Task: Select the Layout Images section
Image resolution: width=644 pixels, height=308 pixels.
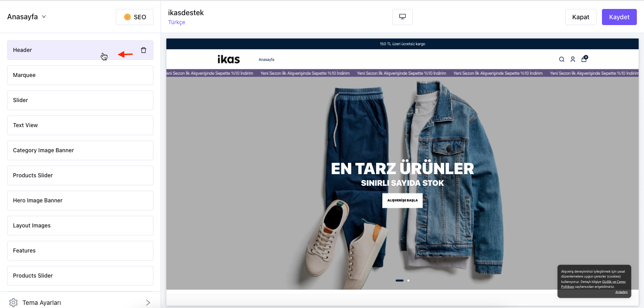Action: [80, 226]
